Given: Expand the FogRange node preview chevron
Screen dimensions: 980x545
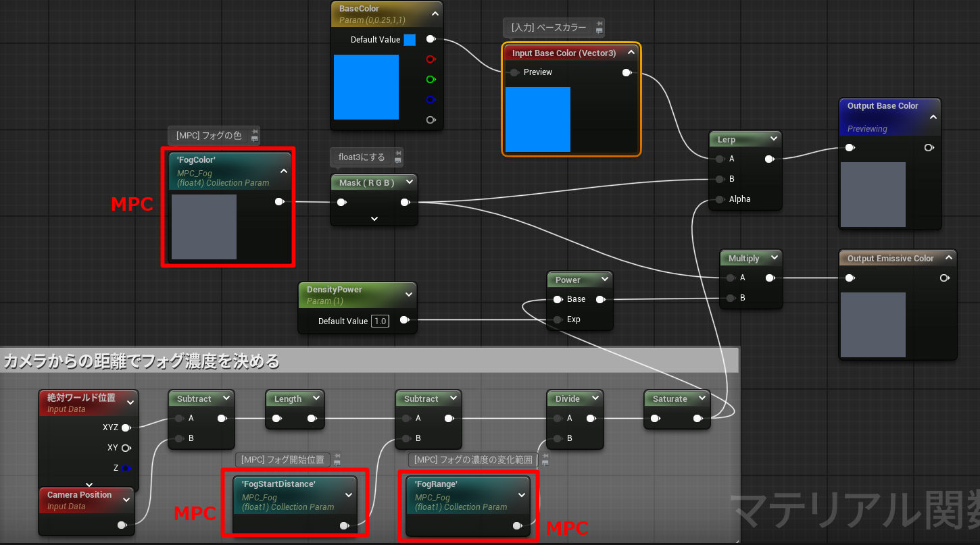Looking at the screenshot, I should click(x=522, y=494).
